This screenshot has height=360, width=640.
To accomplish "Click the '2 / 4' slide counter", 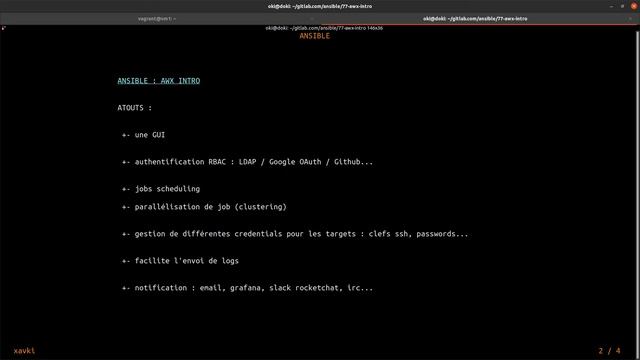I will pyautogui.click(x=609, y=351).
